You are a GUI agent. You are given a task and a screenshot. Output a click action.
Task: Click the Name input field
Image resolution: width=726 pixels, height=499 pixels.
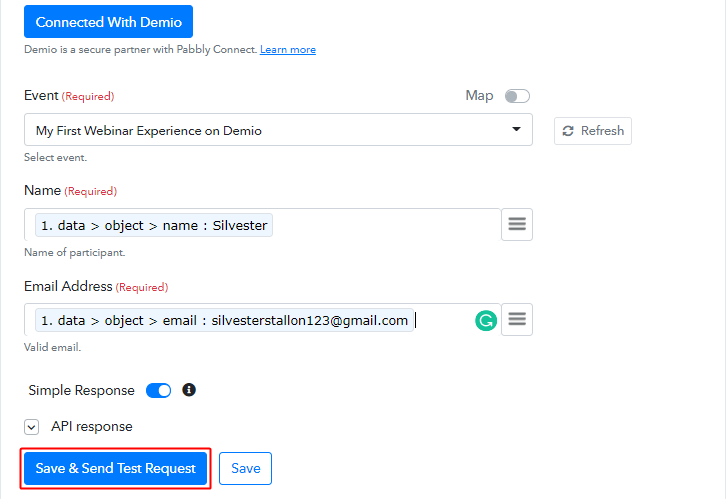point(263,225)
